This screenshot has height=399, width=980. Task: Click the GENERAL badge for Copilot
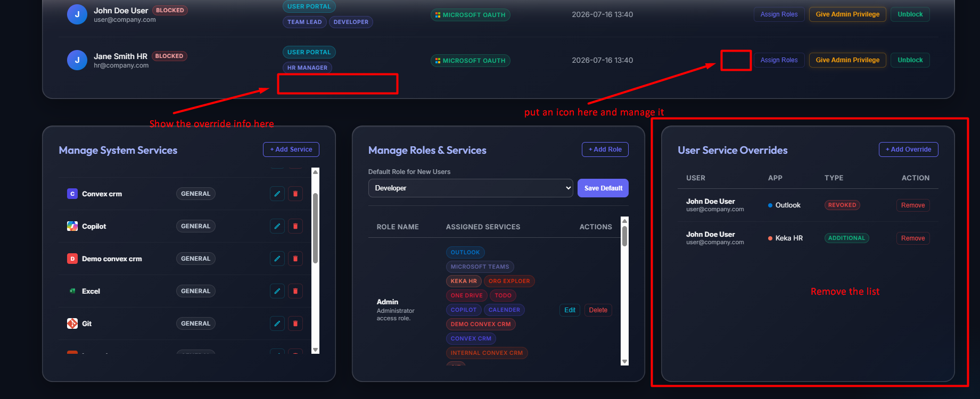click(x=195, y=226)
